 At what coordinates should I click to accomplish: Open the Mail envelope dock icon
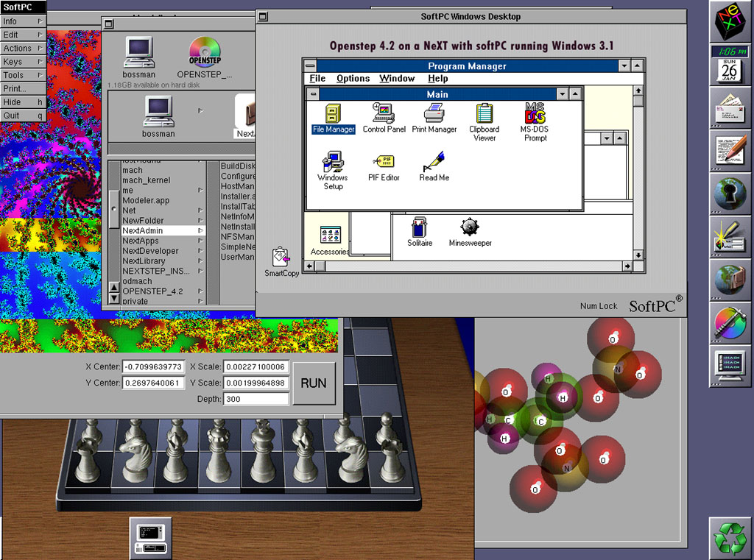[730, 108]
